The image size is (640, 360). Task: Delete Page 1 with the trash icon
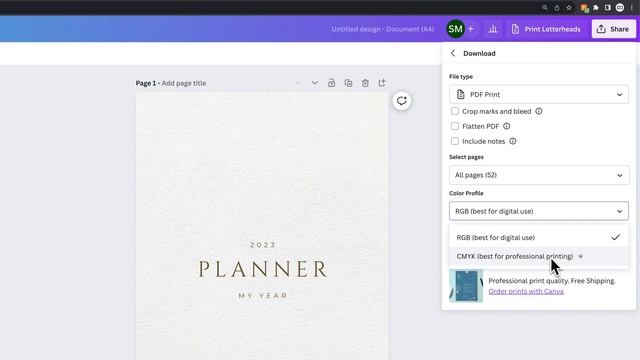365,83
